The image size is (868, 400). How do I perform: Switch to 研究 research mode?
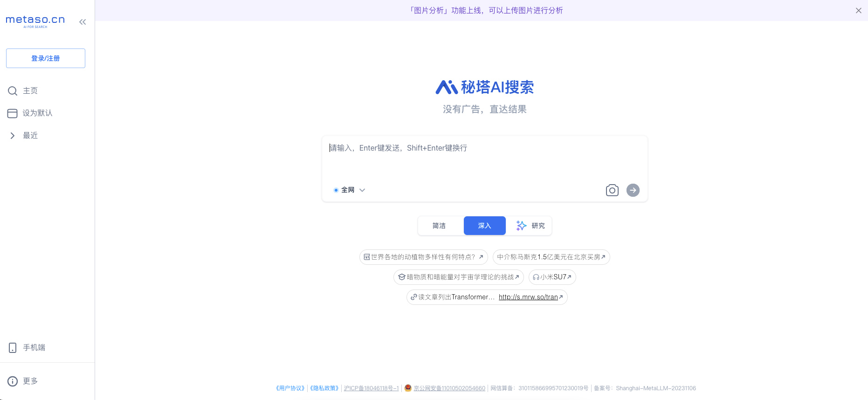tap(530, 226)
